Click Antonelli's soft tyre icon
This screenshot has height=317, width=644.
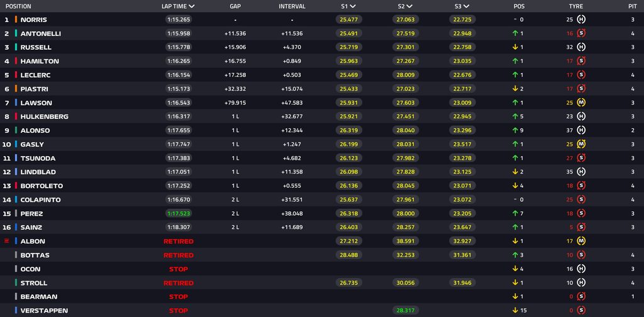point(580,33)
